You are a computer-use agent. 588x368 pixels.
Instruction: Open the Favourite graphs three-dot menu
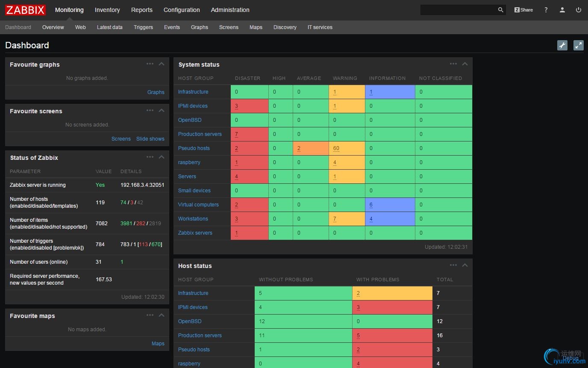click(150, 64)
